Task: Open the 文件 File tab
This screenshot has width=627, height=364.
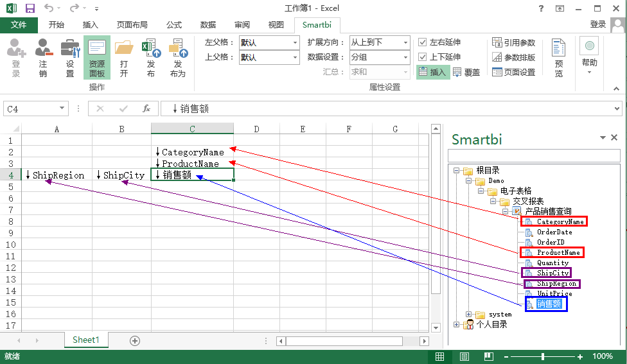Action: (x=19, y=25)
